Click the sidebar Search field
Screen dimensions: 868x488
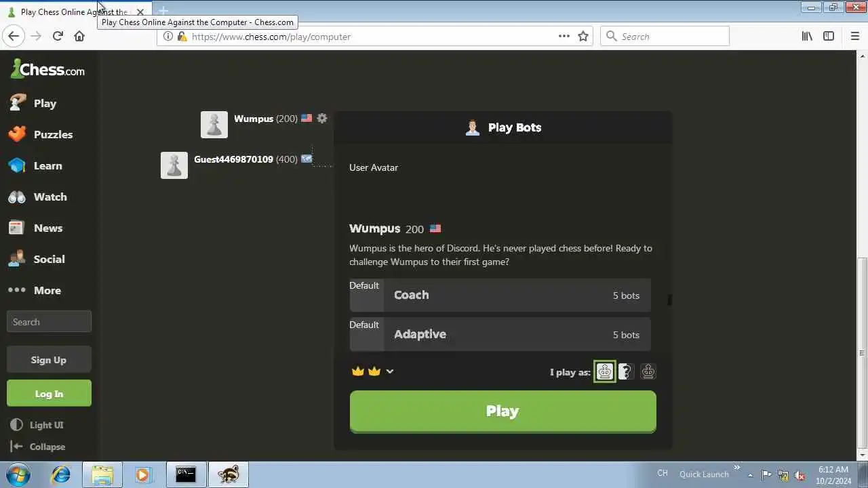(x=49, y=322)
